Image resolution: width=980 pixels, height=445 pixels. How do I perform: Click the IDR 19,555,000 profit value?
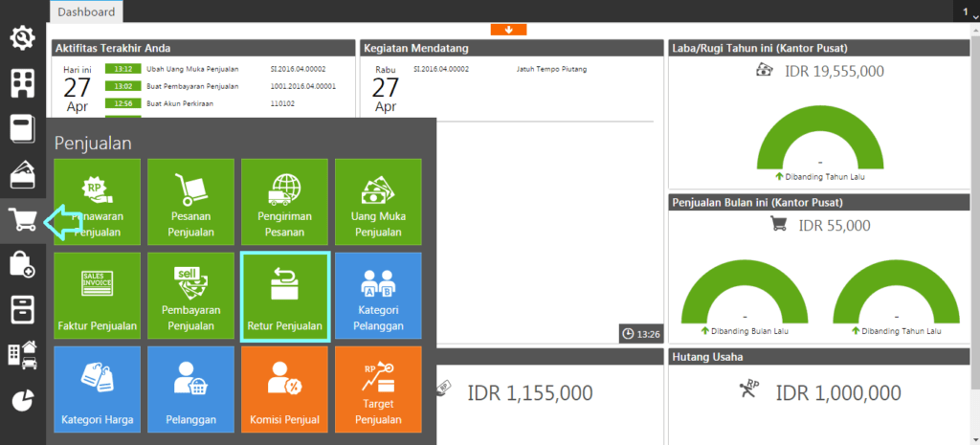835,71
